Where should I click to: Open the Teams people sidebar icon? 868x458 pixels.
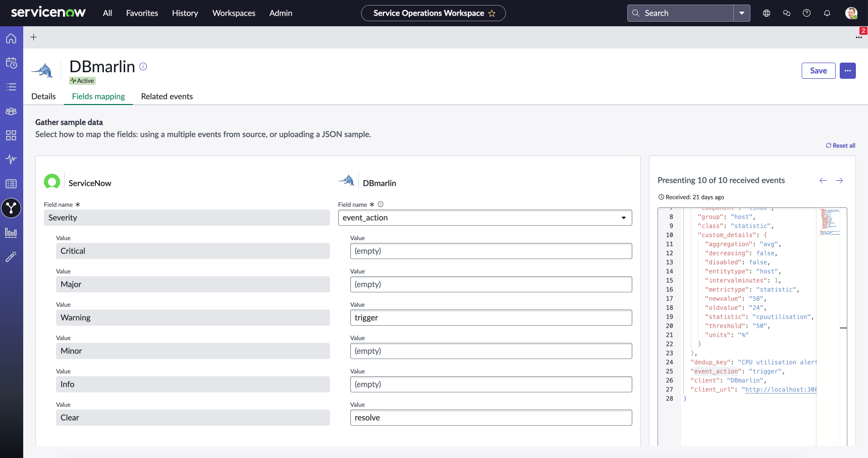[x=11, y=111]
